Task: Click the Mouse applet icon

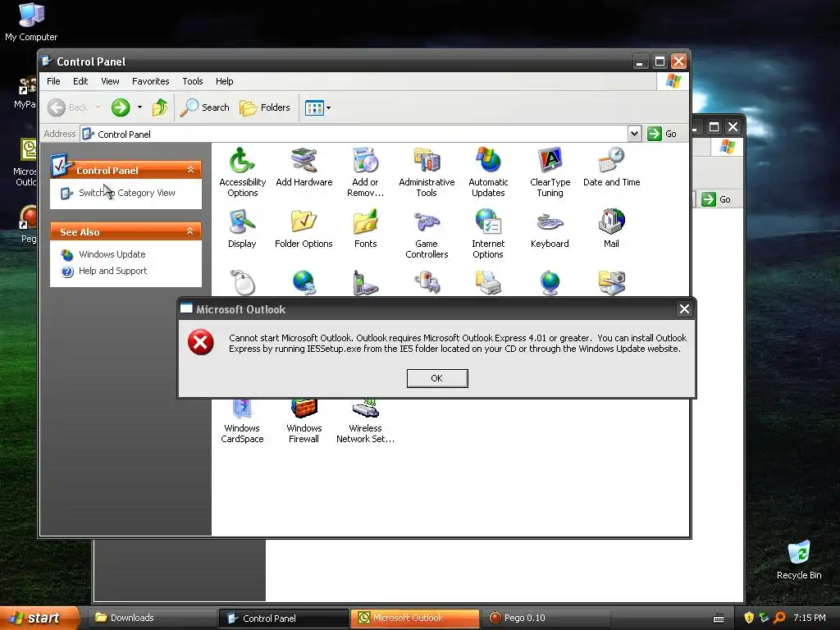Action: pos(242,282)
